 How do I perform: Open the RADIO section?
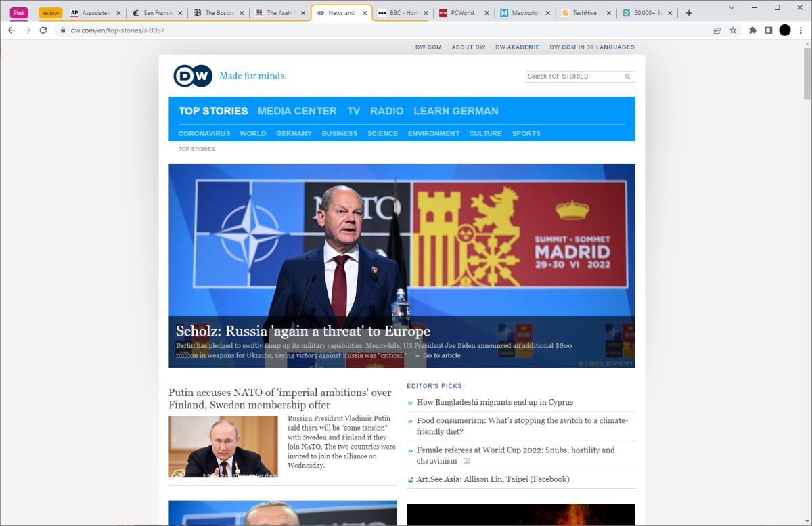(x=386, y=111)
